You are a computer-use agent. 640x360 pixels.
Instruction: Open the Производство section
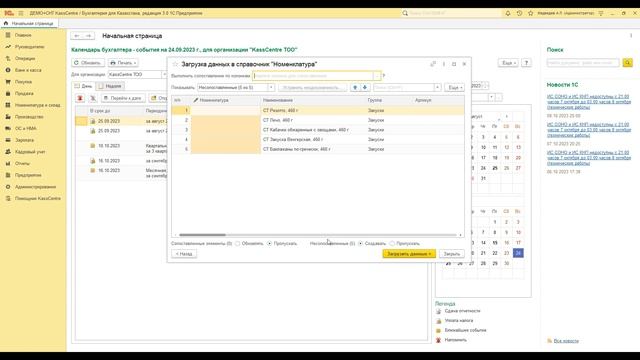[x=29, y=117]
